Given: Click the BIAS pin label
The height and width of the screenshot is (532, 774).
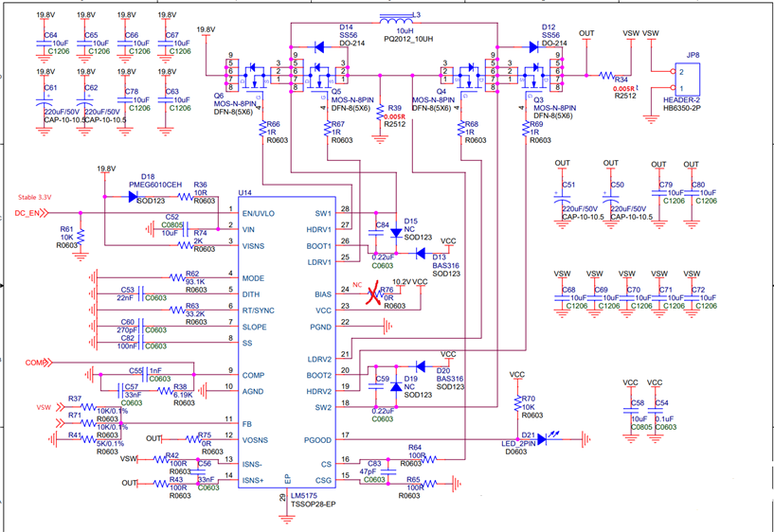Looking at the screenshot, I should [323, 294].
